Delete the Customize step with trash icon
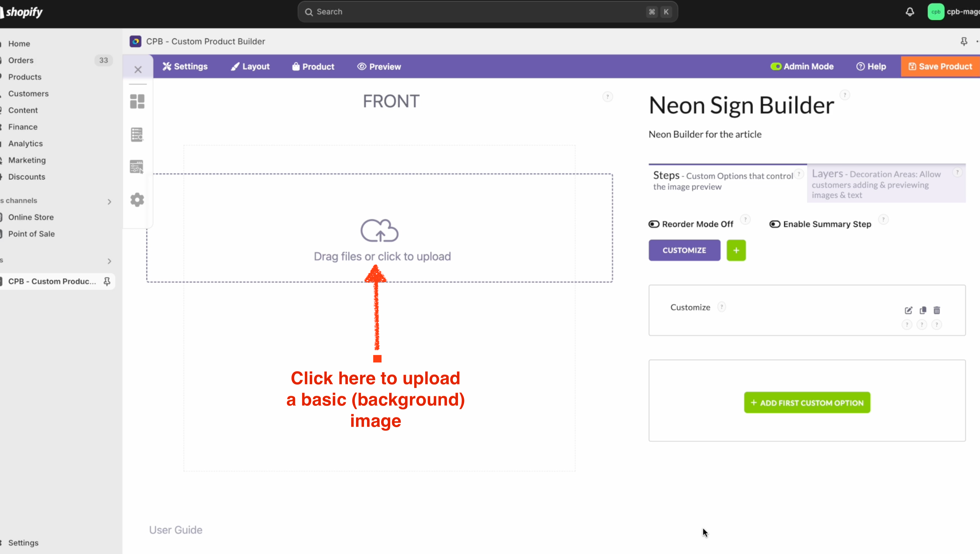Image resolution: width=980 pixels, height=554 pixels. pos(937,310)
